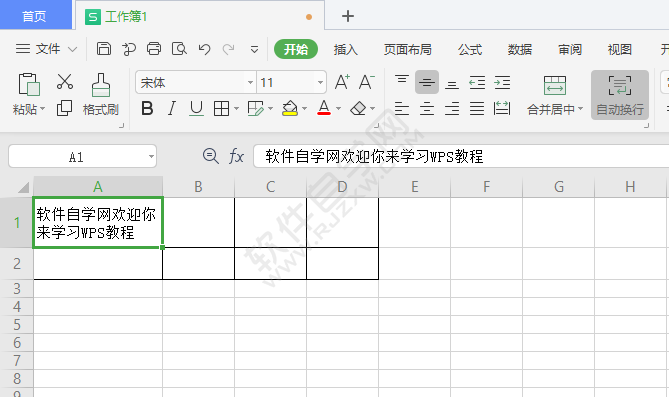Open alignment settings dialog launcher

tap(646, 126)
